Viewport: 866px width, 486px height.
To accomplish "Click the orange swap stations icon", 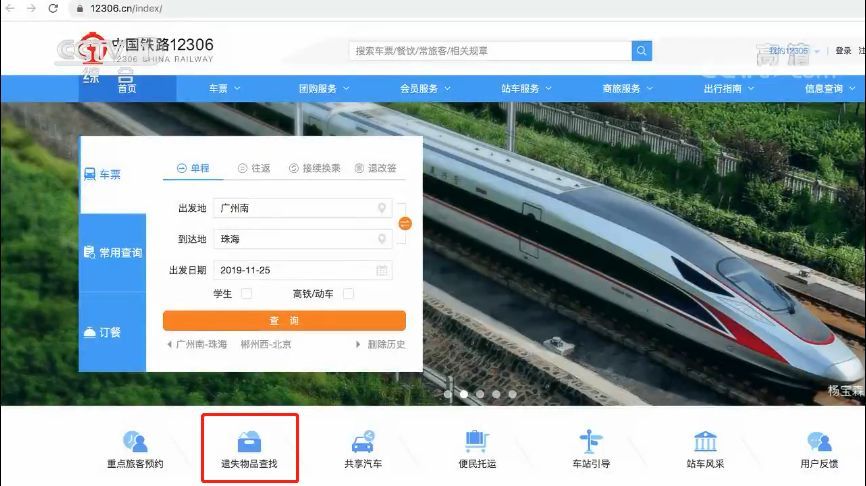I will pos(405,224).
